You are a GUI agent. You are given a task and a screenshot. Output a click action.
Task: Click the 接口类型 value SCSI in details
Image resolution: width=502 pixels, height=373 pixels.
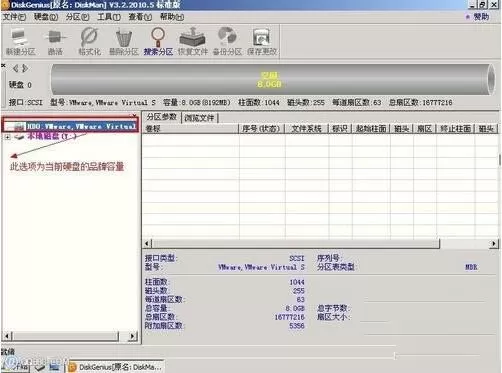[x=297, y=258]
